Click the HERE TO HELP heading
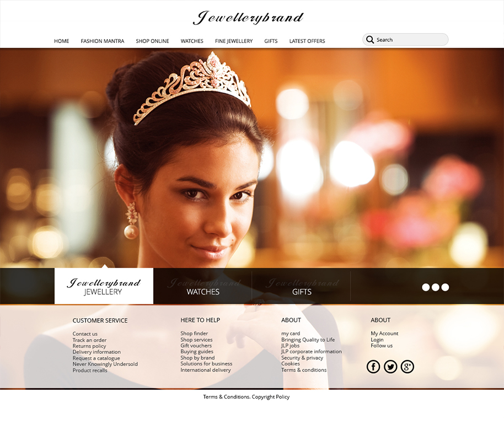The height and width of the screenshot is (441, 504). 200,320
